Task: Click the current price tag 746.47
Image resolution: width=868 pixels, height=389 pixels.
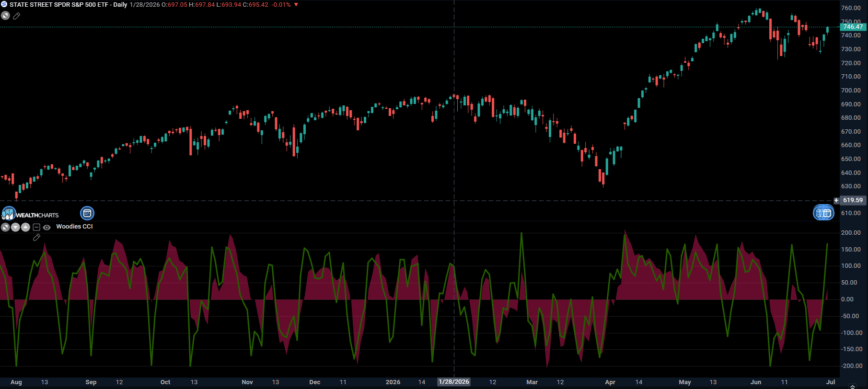Action: click(x=853, y=27)
